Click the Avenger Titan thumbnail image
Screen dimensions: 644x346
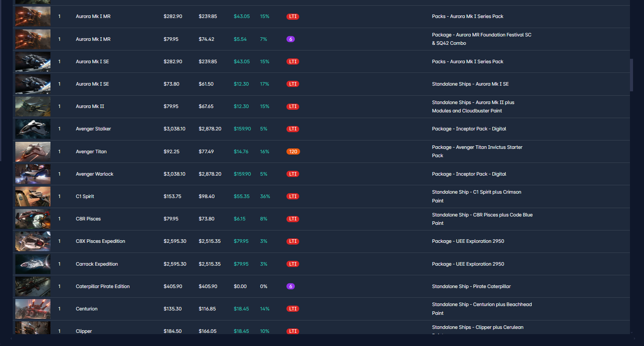(x=33, y=151)
